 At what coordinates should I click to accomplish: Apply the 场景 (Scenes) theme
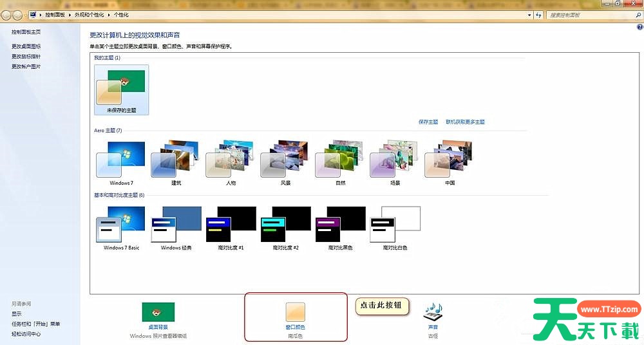pos(395,163)
